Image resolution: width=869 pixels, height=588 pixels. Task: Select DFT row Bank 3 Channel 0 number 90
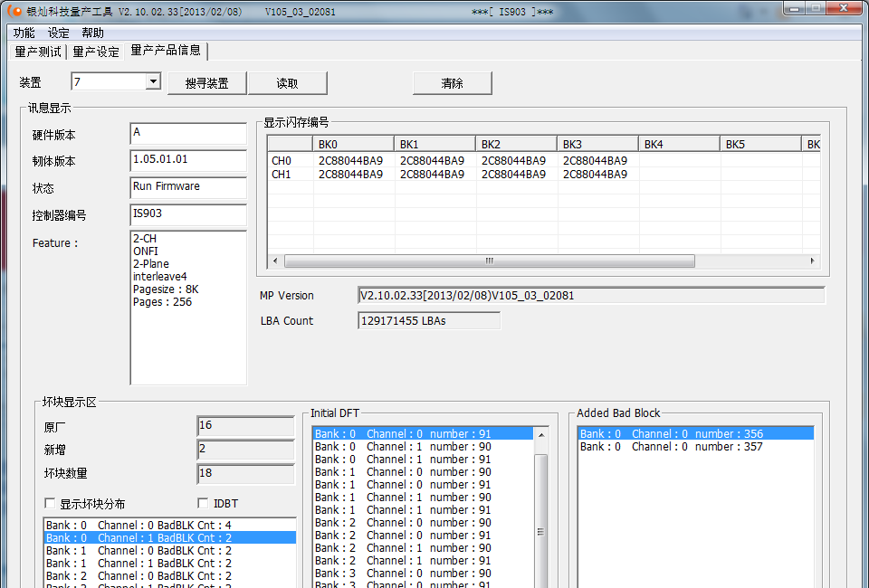click(x=423, y=573)
